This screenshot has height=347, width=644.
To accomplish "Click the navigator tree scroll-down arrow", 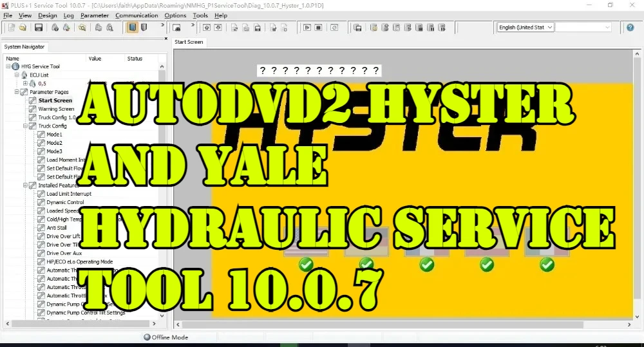I will (x=162, y=316).
